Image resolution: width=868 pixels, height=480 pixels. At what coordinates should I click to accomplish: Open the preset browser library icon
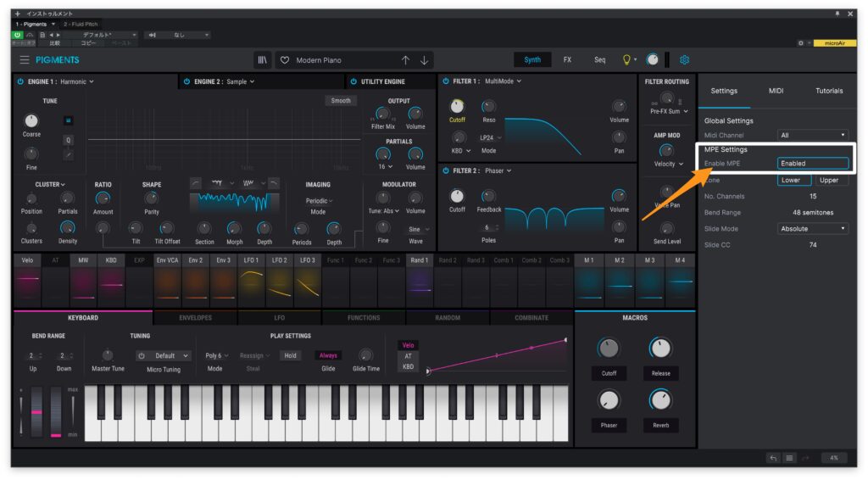coord(262,60)
